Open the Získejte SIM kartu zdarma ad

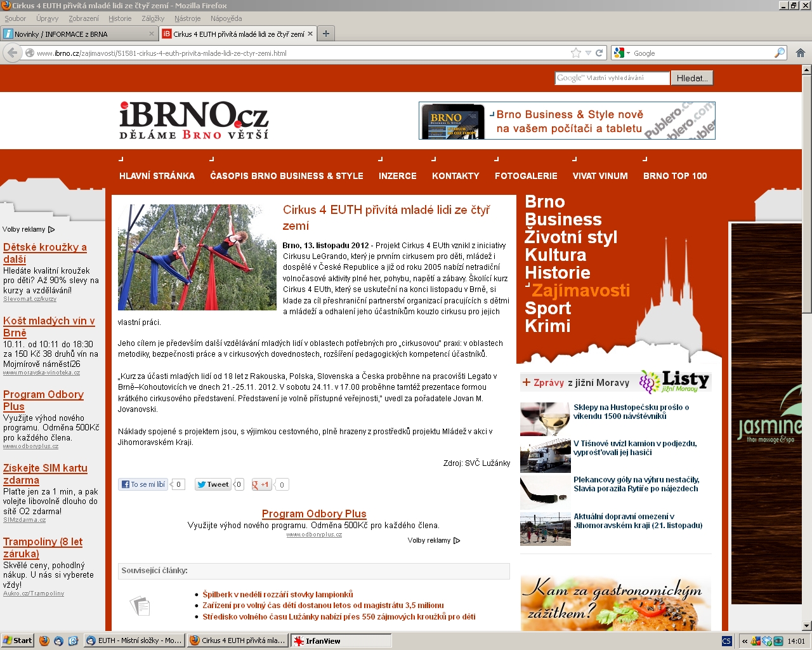[45, 474]
